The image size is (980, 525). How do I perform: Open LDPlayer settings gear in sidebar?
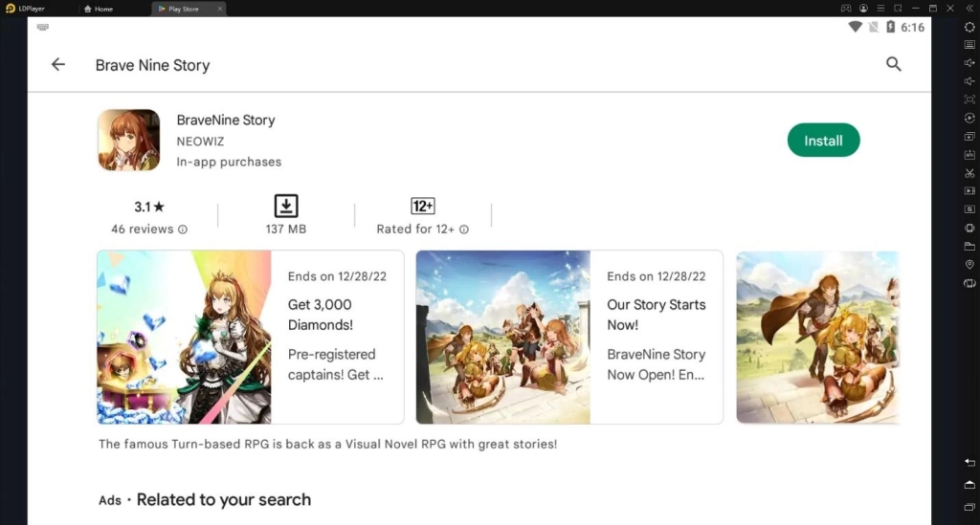click(x=969, y=27)
